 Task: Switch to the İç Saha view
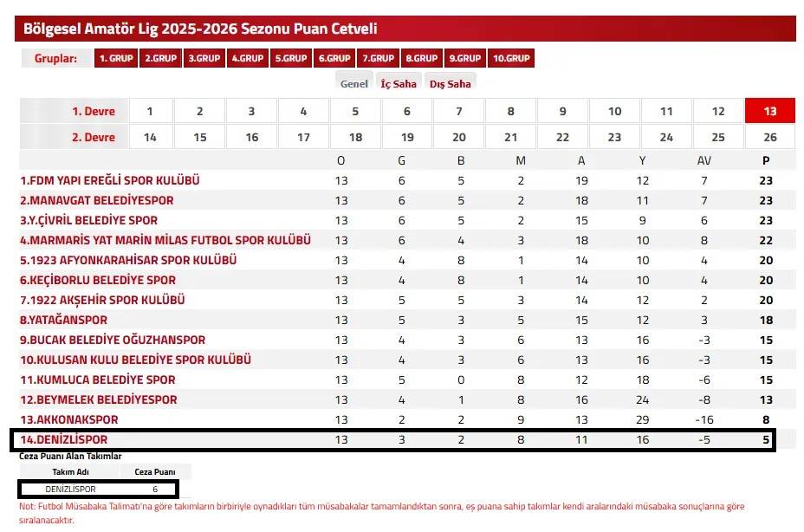(x=398, y=83)
